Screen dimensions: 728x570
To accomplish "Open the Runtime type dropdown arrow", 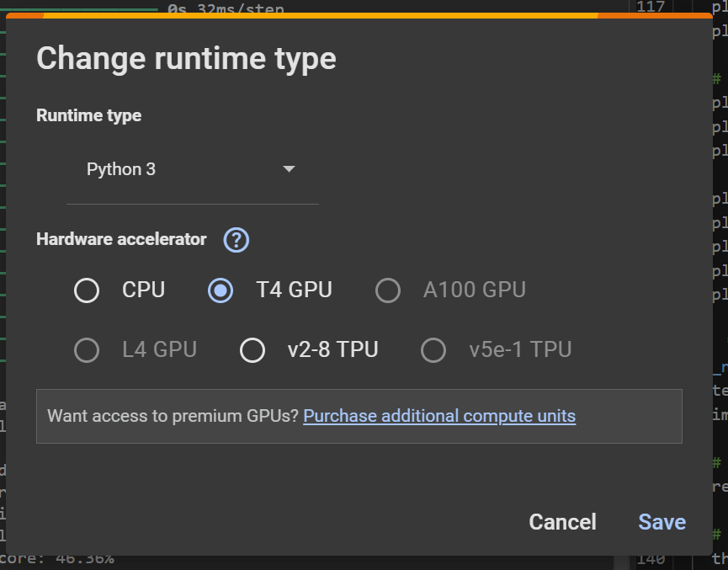I will click(289, 169).
